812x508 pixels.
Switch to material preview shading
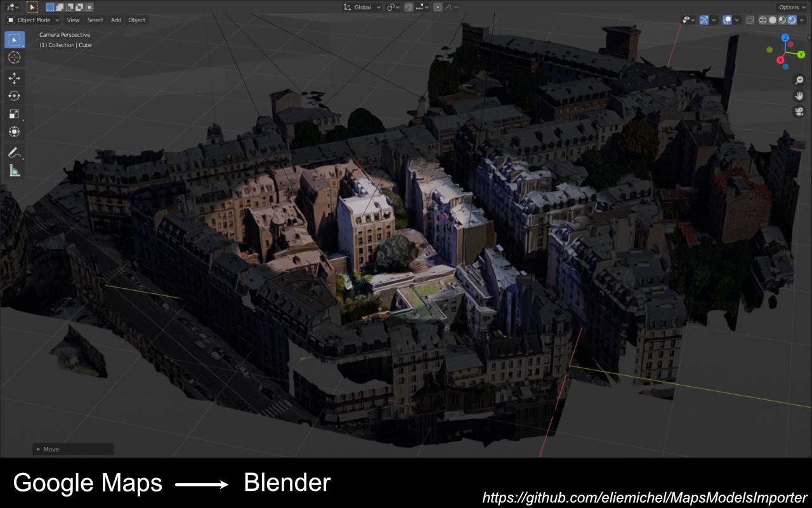tap(782, 20)
